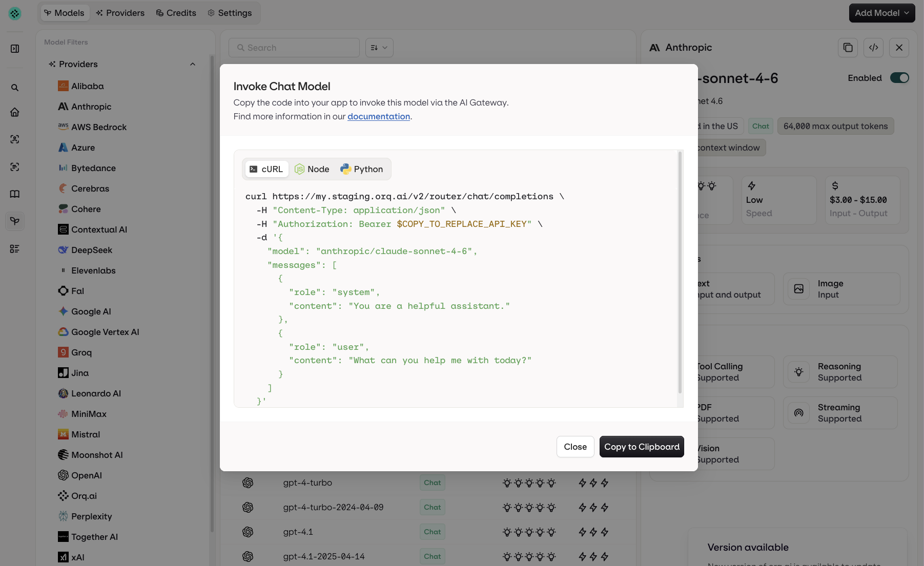Select the document-scan icon in the left rail
This screenshot has width=924, height=566.
pyautogui.click(x=15, y=166)
